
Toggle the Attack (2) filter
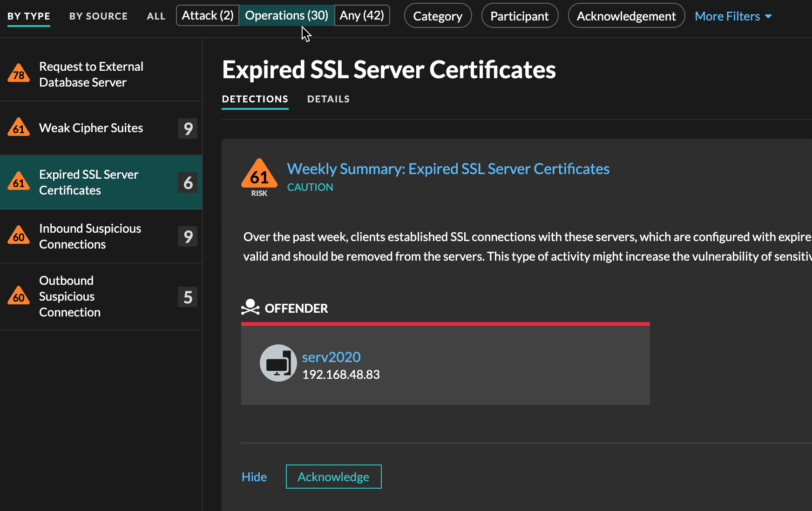(208, 15)
